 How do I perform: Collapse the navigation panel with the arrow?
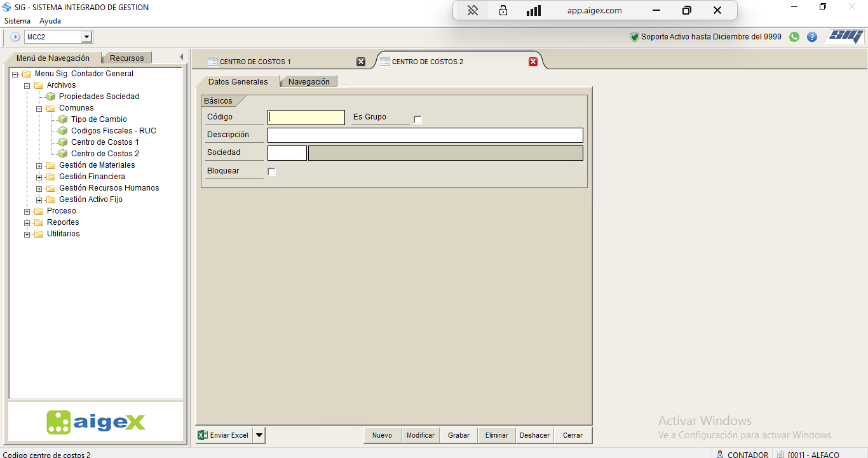point(182,57)
